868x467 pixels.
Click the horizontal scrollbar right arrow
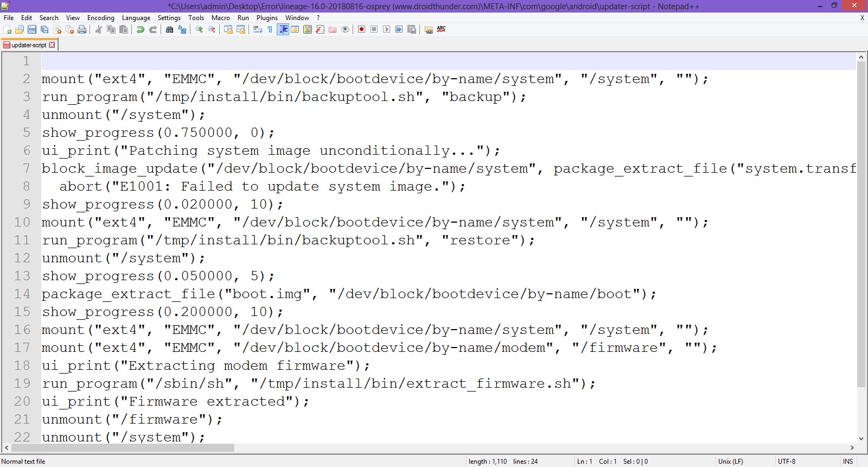coord(852,448)
